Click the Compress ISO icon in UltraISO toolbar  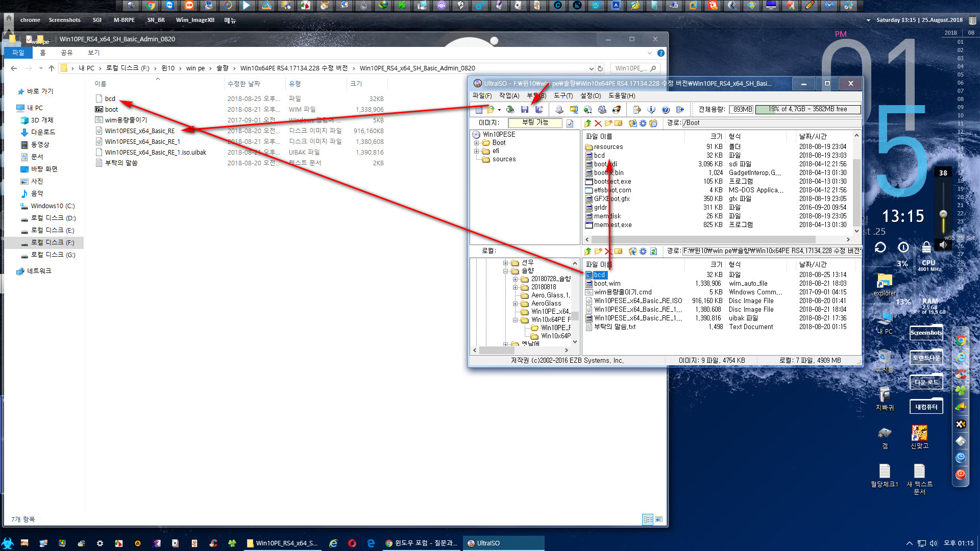tap(574, 110)
